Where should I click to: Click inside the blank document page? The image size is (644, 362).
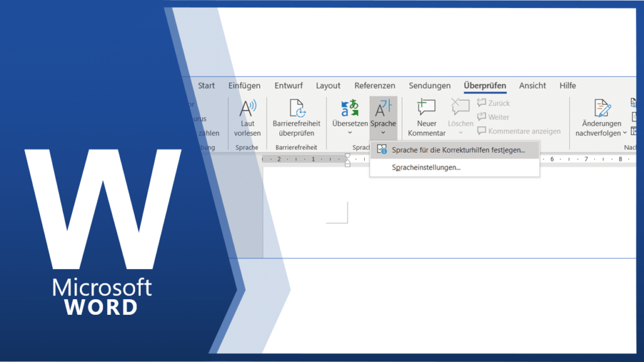tap(449, 212)
